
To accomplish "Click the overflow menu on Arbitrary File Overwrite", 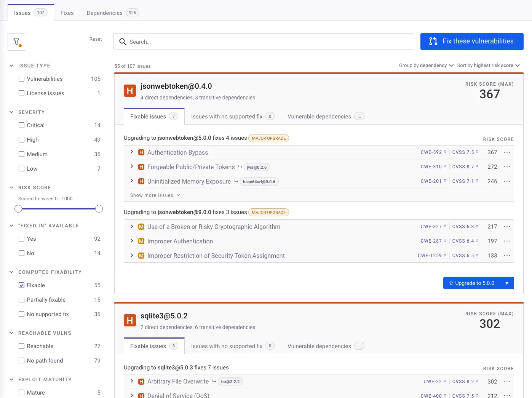I will 507,381.
